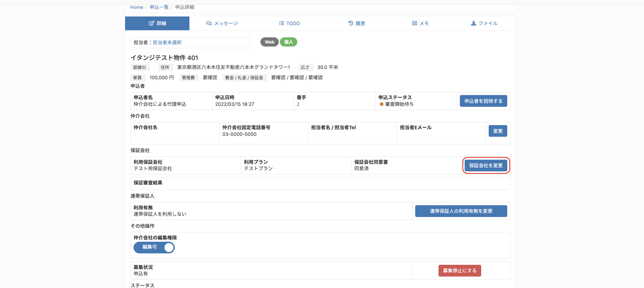
Task: Select 申込有 under 募集状況
Action: pos(141,274)
